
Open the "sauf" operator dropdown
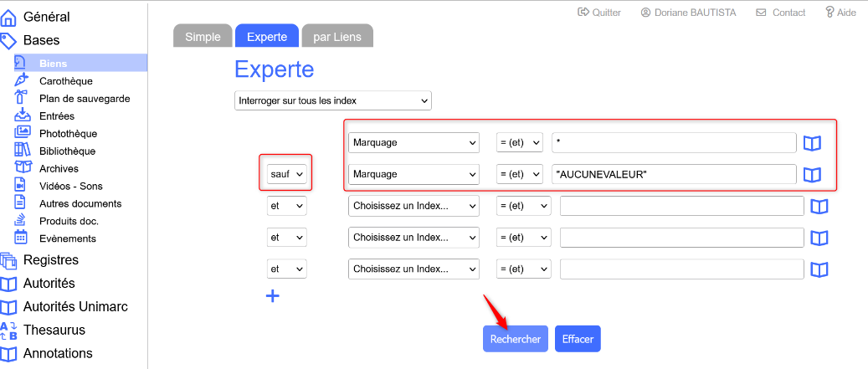[286, 174]
